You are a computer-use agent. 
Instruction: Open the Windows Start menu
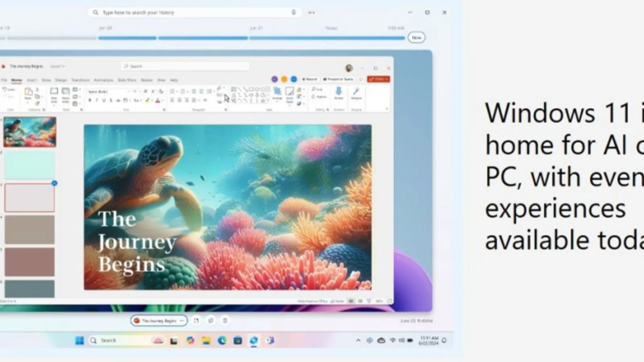[80, 341]
